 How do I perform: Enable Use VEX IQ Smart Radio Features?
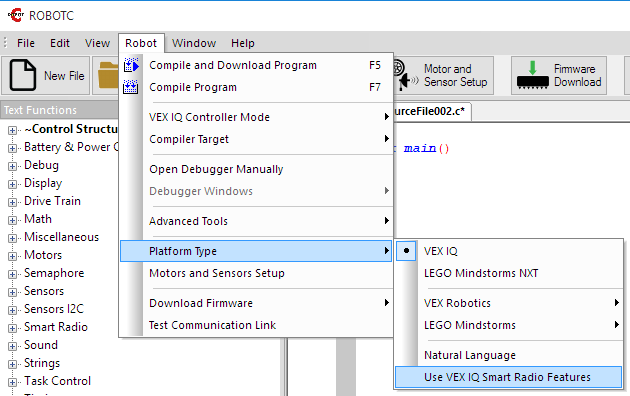click(508, 377)
